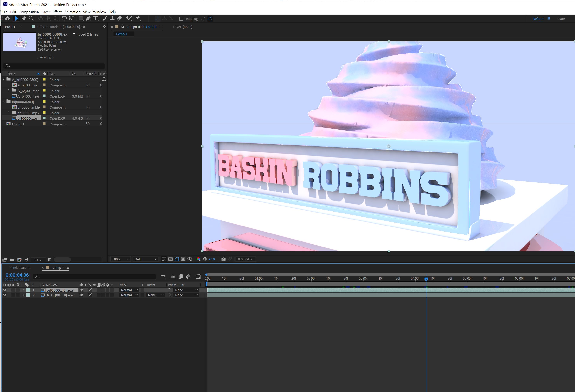Select the Brush tool

click(105, 18)
